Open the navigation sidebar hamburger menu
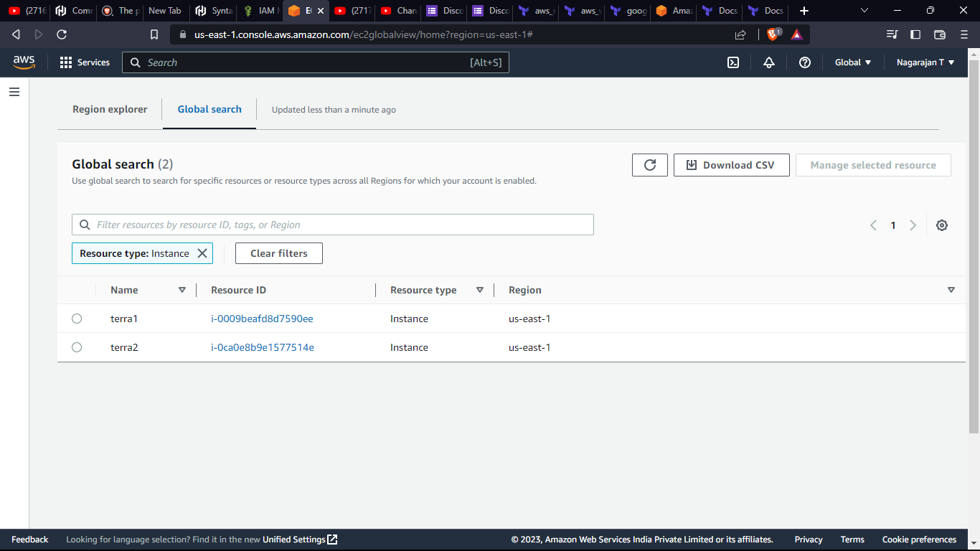This screenshot has width=980, height=551. (14, 92)
